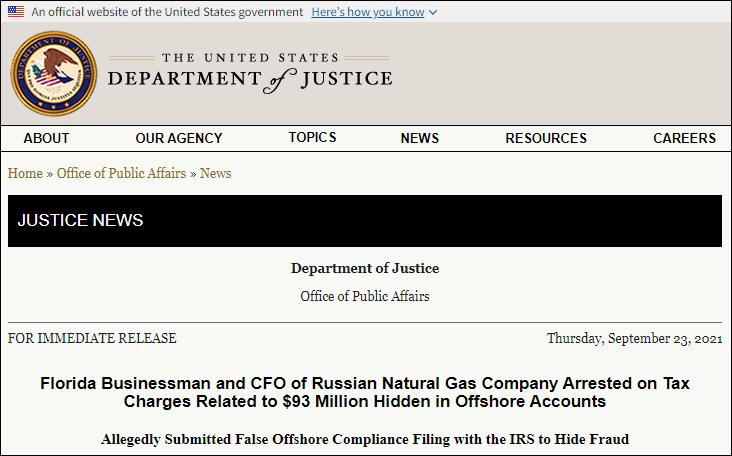The height and width of the screenshot is (456, 732).
Task: Open the "Here's how you know" link
Action: click(367, 12)
